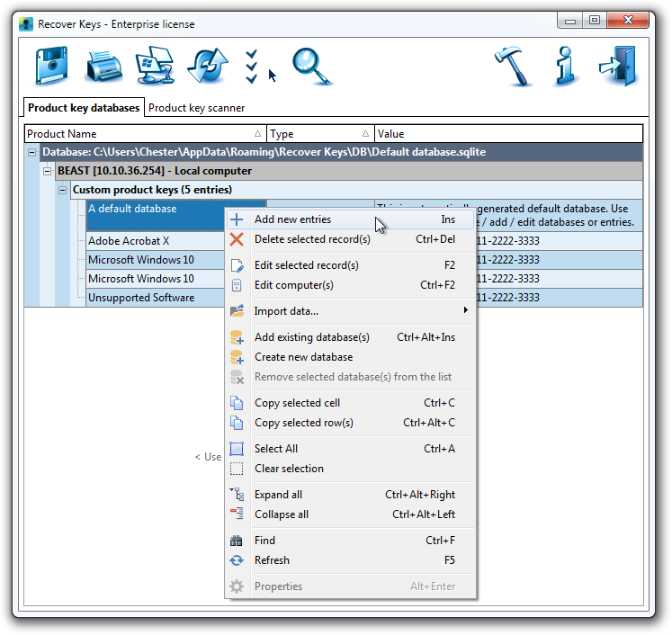The height and width of the screenshot is (635, 672).
Task: Choose Edit selected record(s)
Action: click(x=351, y=265)
